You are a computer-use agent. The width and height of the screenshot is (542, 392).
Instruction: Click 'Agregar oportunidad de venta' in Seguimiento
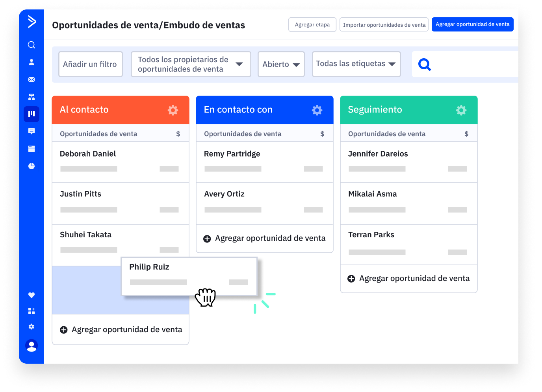(414, 279)
